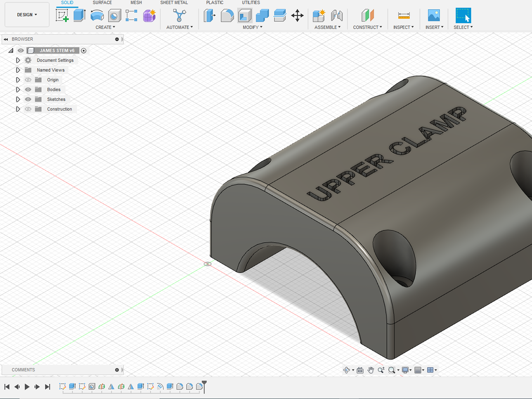Launch the Automated Modeling tool

click(180, 16)
